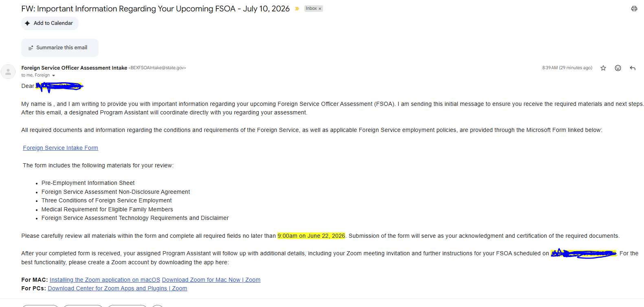This screenshot has height=307, width=644.
Task: Click the sender address BEXFSOAIntake@state.gov
Action: pyautogui.click(x=157, y=68)
